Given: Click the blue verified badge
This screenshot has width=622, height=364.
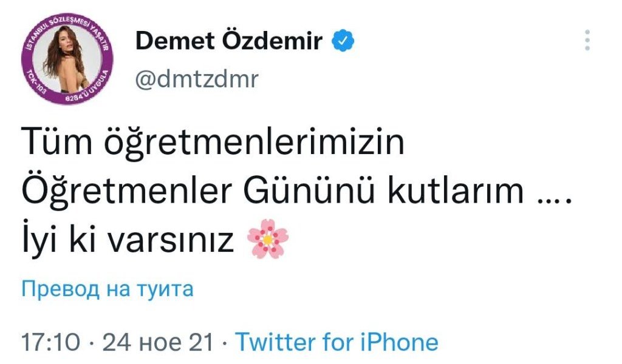Looking at the screenshot, I should pos(343,41).
